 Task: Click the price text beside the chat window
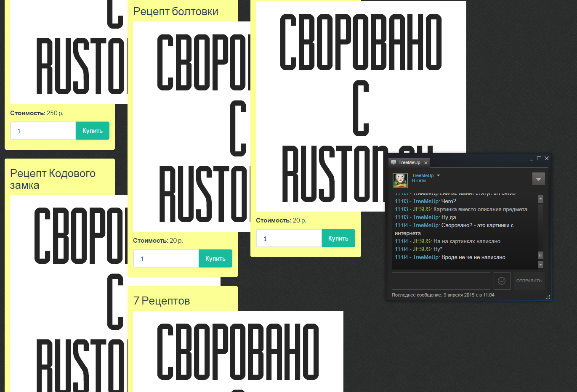281,220
